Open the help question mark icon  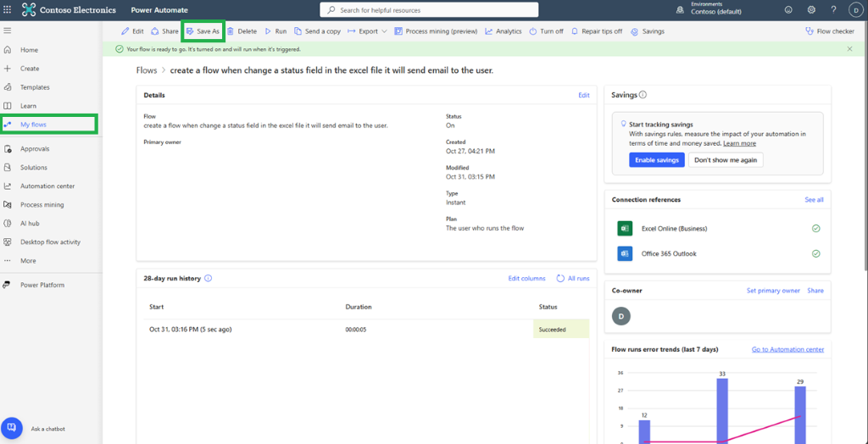(833, 10)
